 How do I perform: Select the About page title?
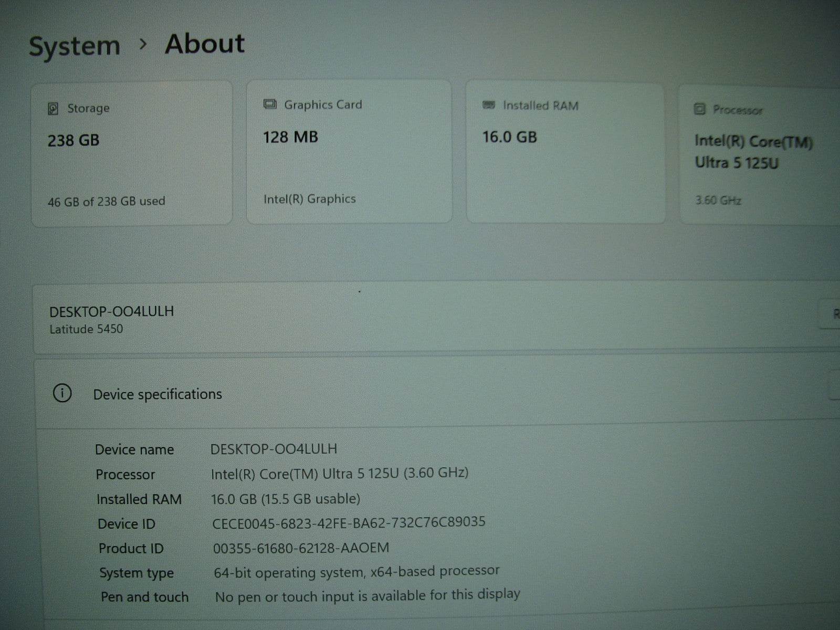(205, 44)
